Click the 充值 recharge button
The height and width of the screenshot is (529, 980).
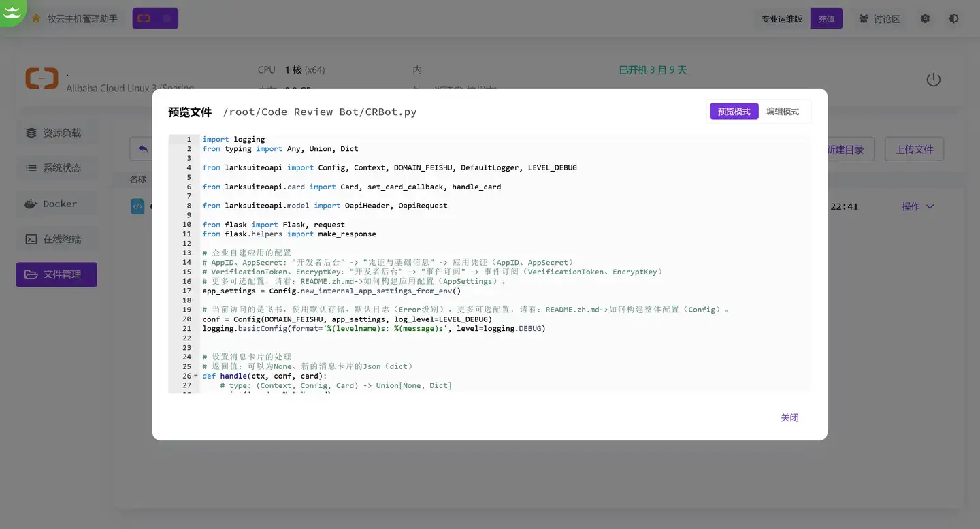click(x=826, y=18)
